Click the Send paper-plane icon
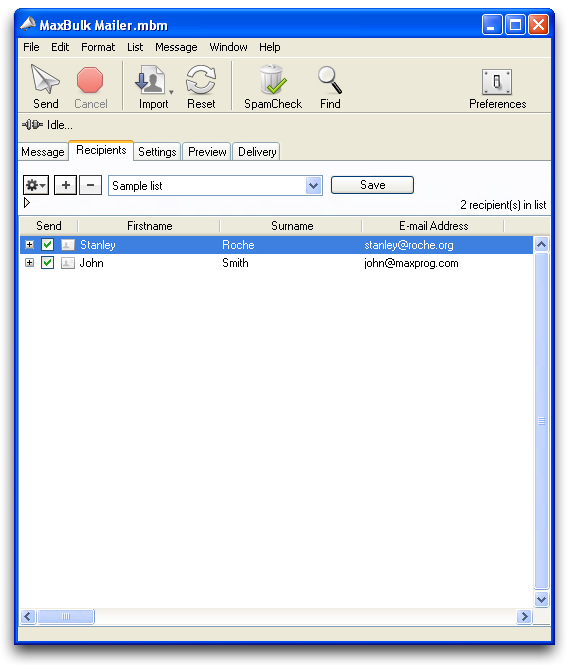The image size is (571, 665). coord(45,79)
